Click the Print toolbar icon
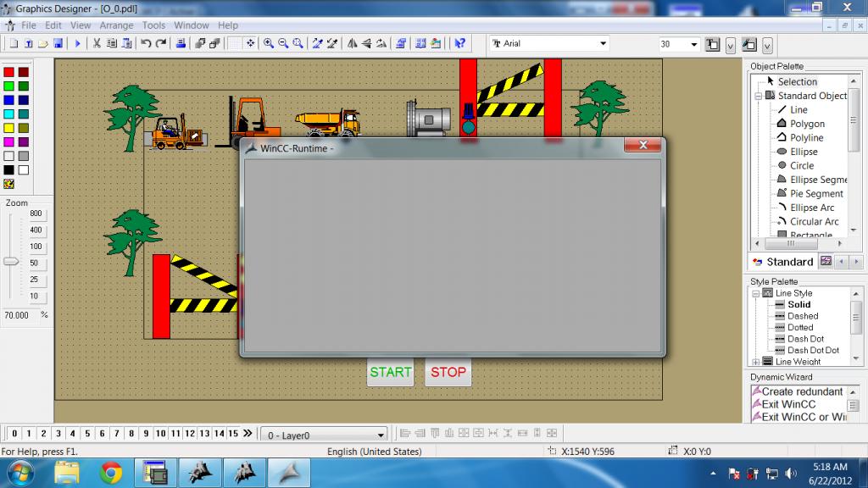 pos(181,44)
